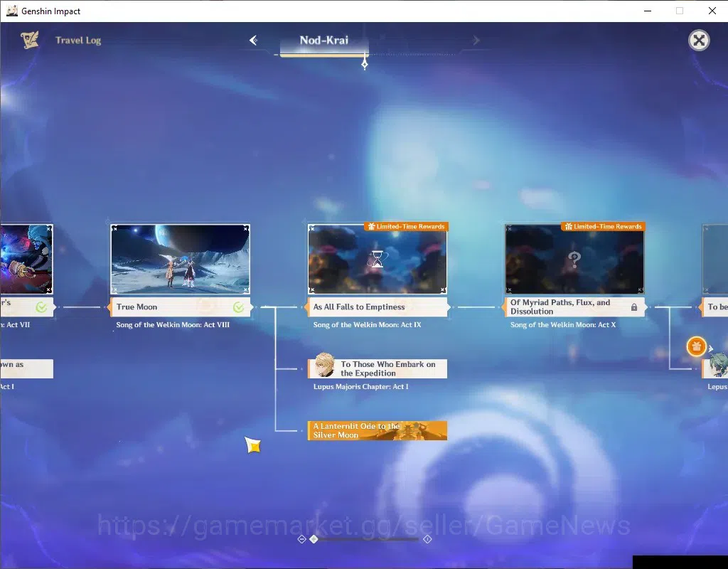Click the Travel Log scroll icon
728x569 pixels.
coord(30,40)
